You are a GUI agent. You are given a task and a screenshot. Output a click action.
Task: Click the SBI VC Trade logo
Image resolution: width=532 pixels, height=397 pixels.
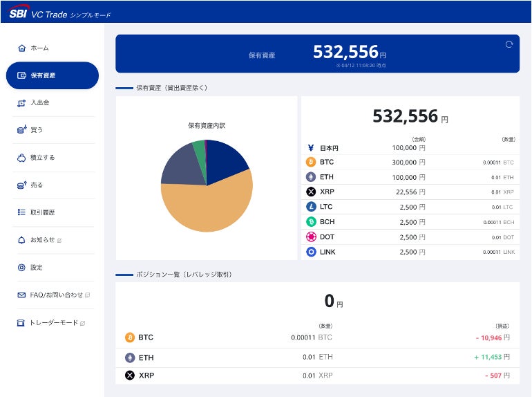tap(59, 13)
